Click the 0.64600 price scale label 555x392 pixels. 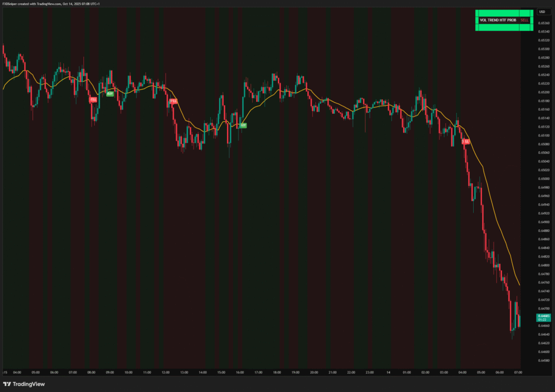click(544, 351)
